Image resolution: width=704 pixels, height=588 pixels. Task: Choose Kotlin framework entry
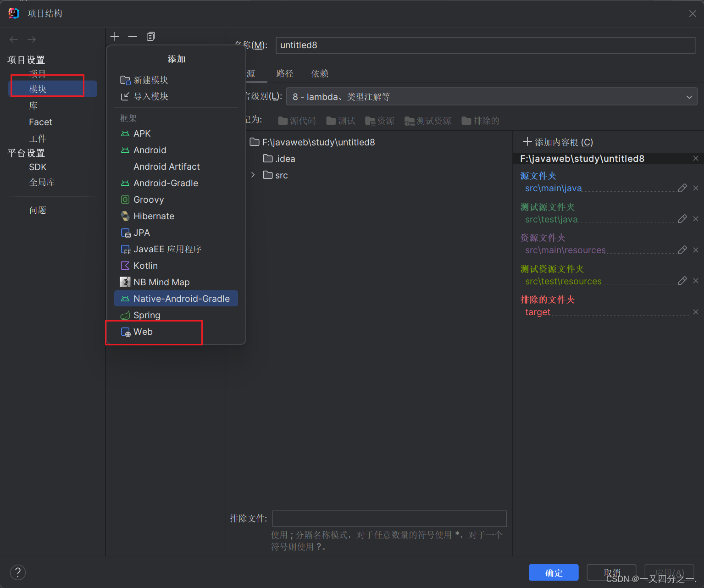click(176, 266)
